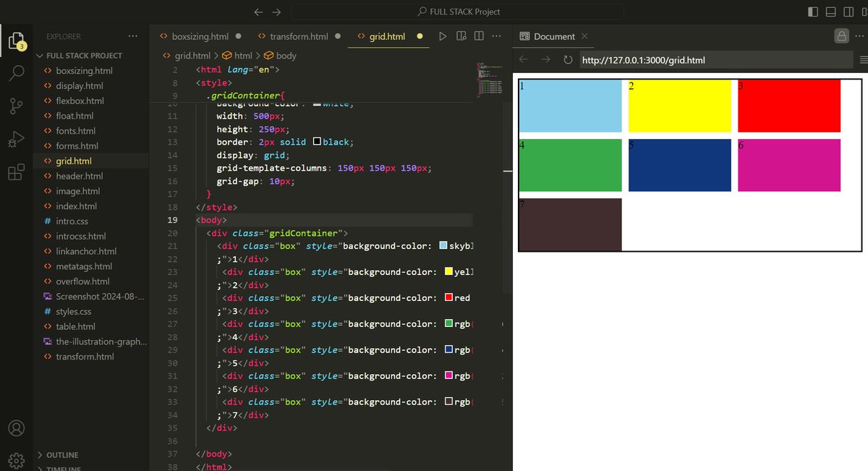868x471 pixels.
Task: Open editor more actions ellipsis
Action: click(496, 36)
